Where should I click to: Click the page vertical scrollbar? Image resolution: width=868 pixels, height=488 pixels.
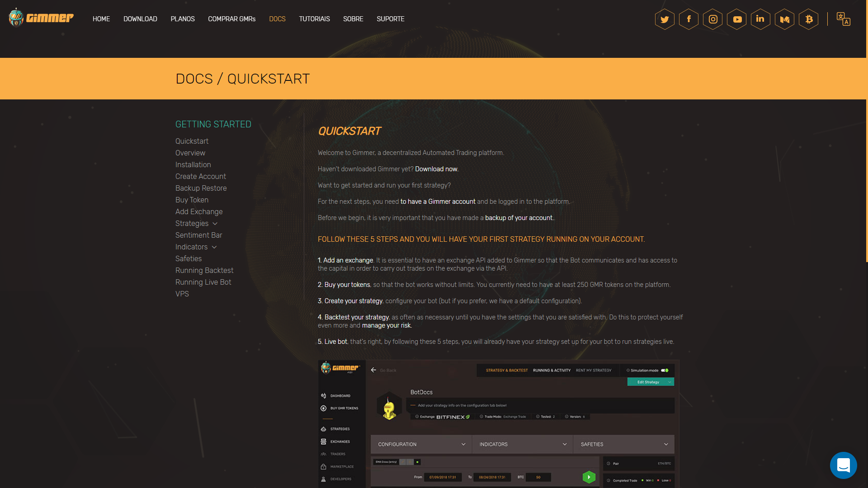click(x=867, y=131)
